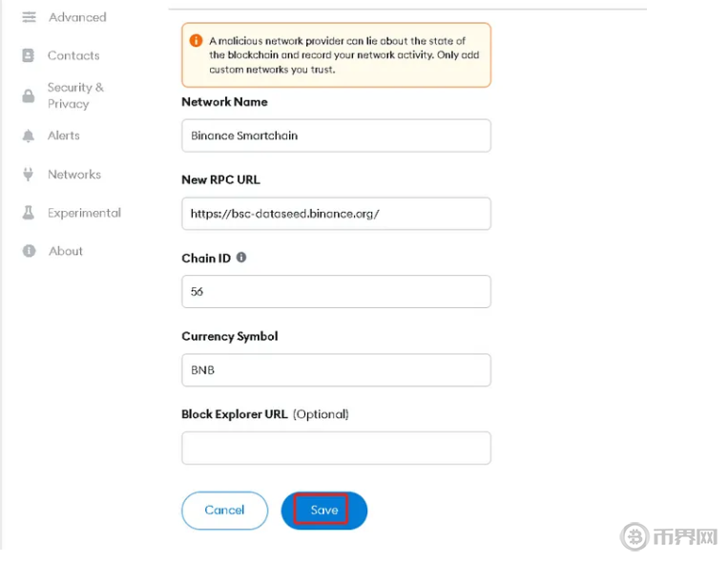
Task: Click the Networks plug icon
Action: click(x=29, y=175)
